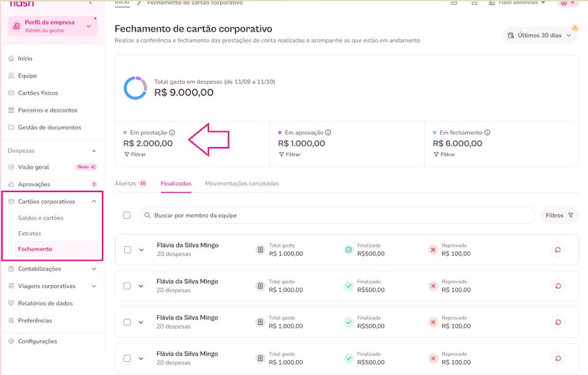The image size is (588, 375).
Task: Open Gestão de documentos in sidebar
Action: click(x=49, y=127)
